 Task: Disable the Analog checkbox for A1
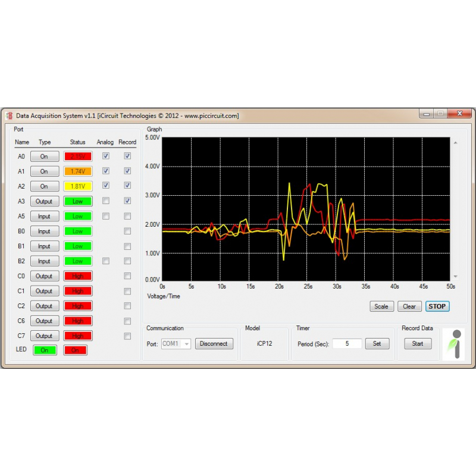(105, 170)
